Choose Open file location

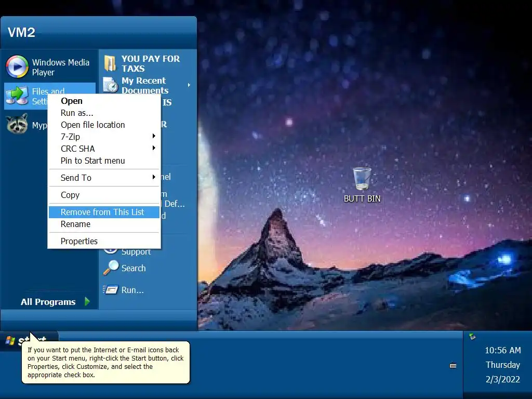click(104, 125)
